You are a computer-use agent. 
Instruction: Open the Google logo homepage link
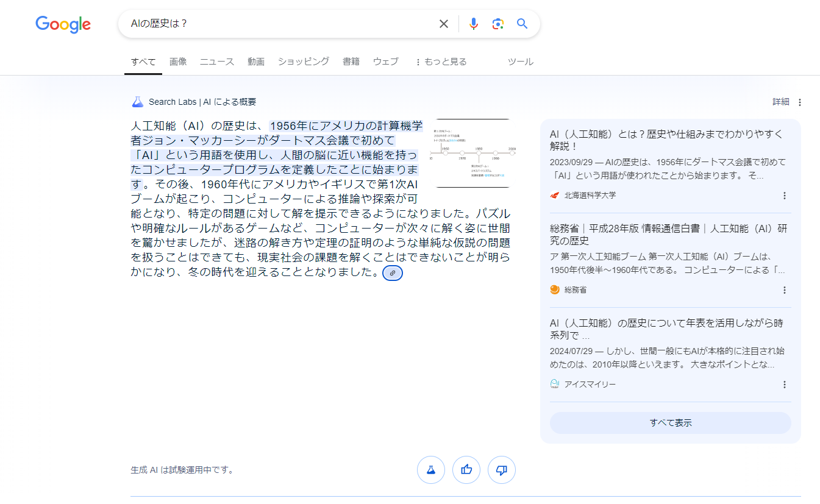tap(63, 24)
